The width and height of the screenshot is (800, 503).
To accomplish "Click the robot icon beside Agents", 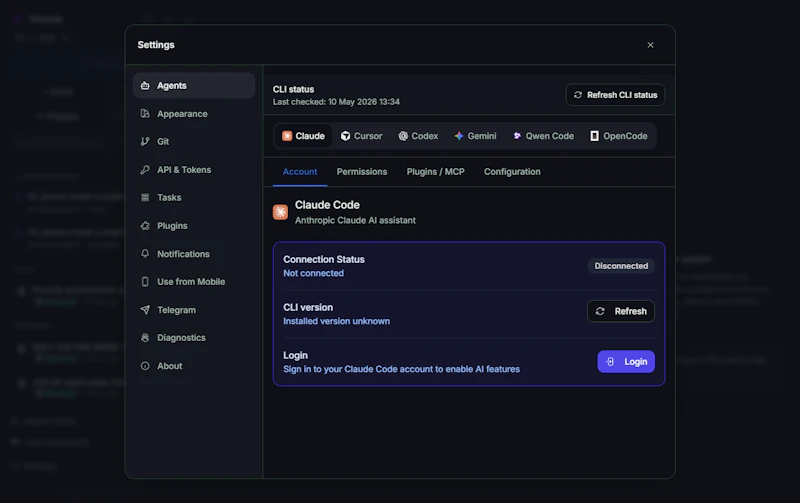I will click(145, 86).
